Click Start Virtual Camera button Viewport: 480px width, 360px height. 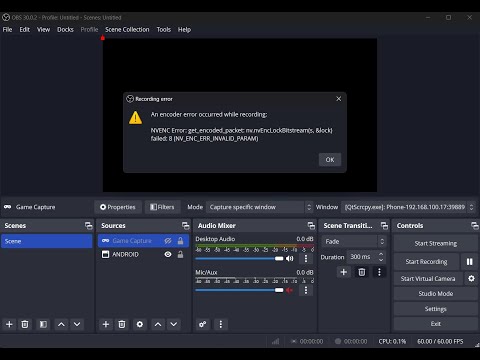[428, 278]
